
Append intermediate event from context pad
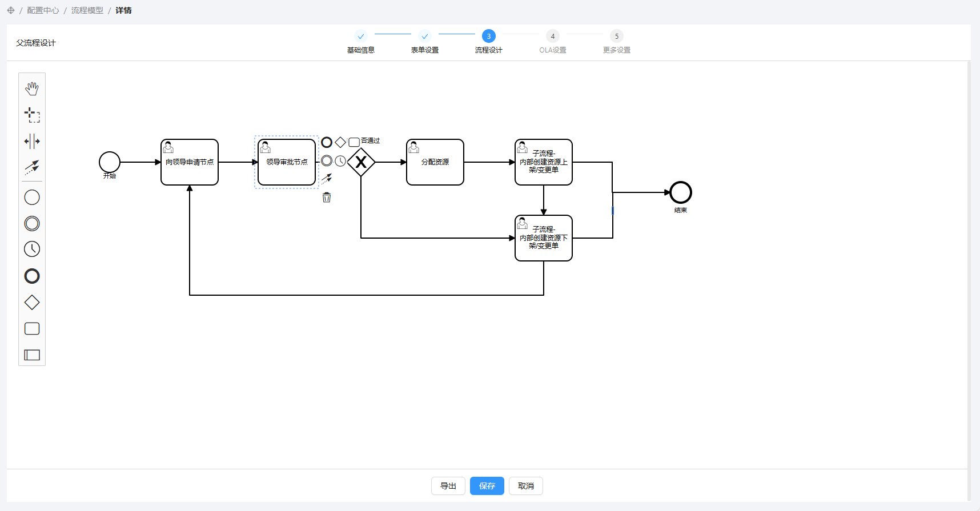tap(327, 161)
